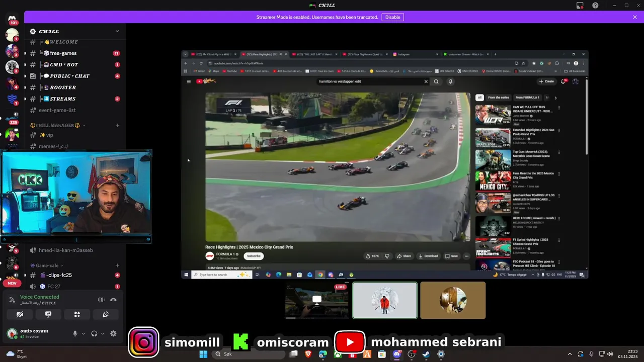Open the Activities launcher in voice panel
This screenshot has height=362, width=644.
click(77, 314)
